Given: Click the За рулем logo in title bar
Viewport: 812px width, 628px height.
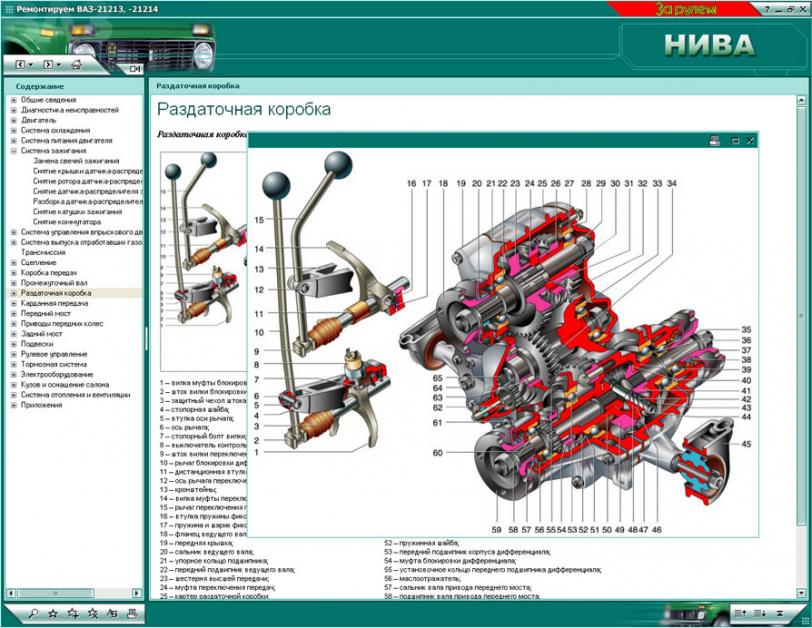Looking at the screenshot, I should point(686,9).
